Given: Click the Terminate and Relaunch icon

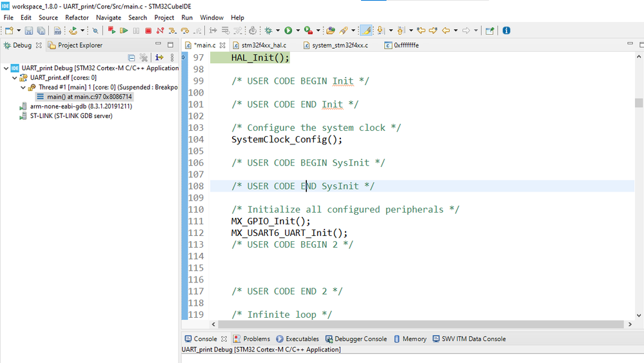Looking at the screenshot, I should (x=112, y=30).
